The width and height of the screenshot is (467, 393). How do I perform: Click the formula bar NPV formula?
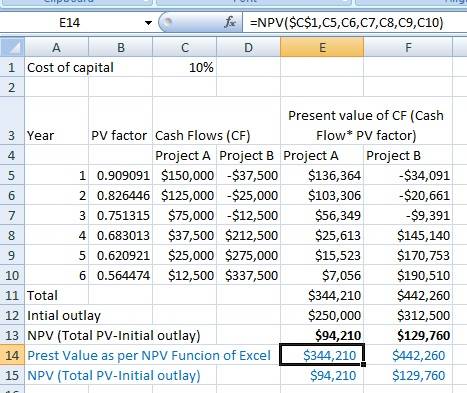(347, 23)
